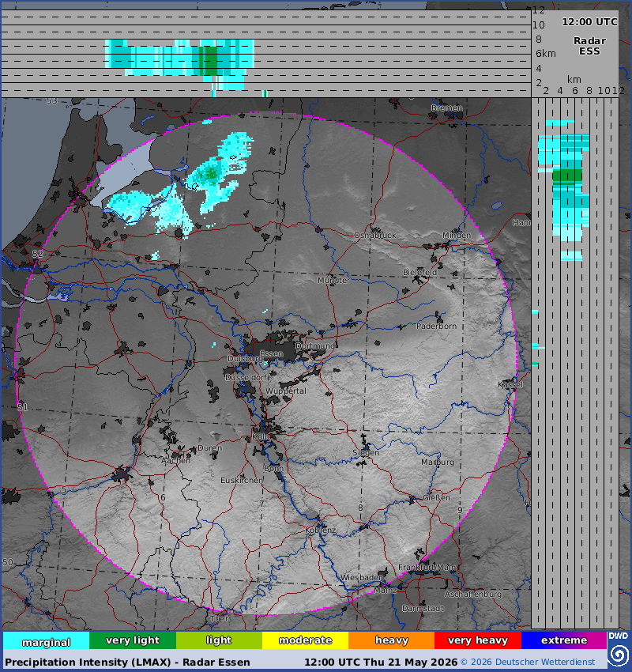
Task: Select the heavy orange legend swatch
Action: (391, 640)
